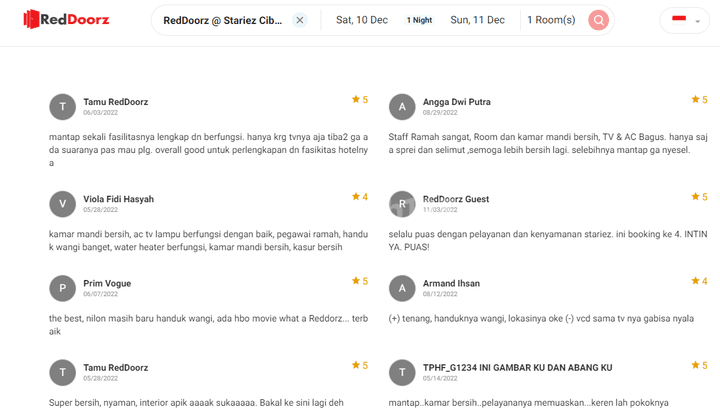Click the T avatar of Tamu RedDoorz 06/03/2022
The height and width of the screenshot is (420, 720).
[x=62, y=107]
